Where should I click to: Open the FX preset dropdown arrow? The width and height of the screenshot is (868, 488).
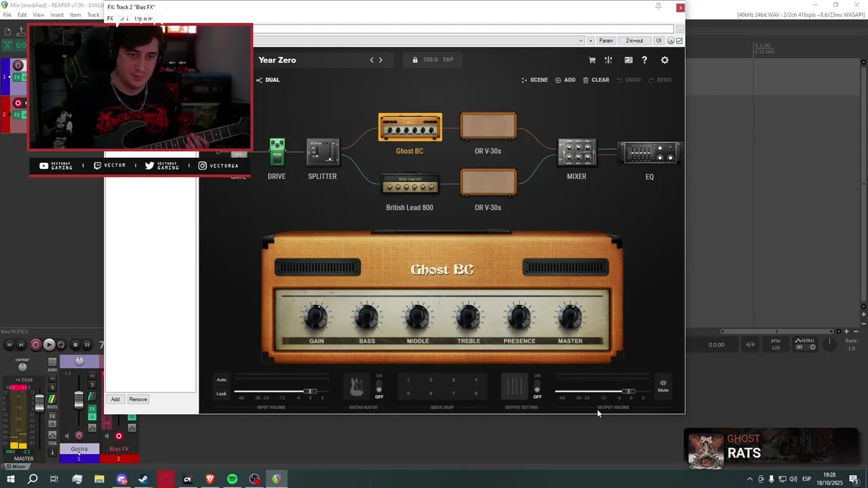point(580,41)
